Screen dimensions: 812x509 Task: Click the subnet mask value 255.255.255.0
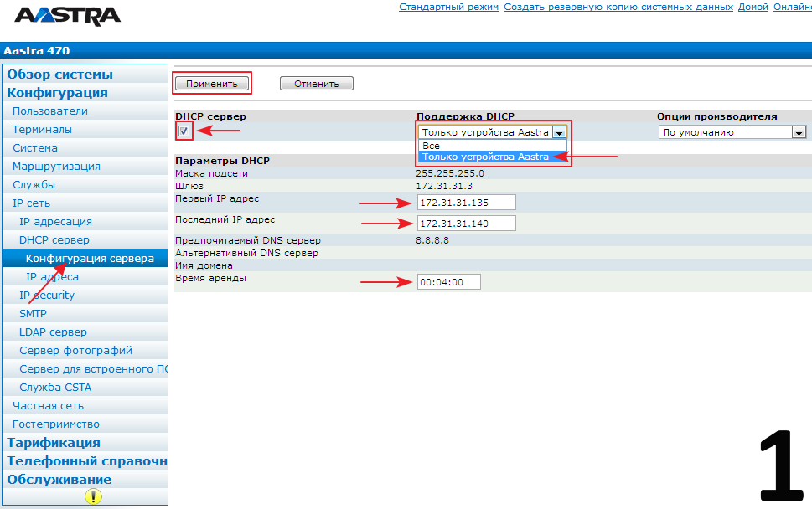[x=450, y=173]
